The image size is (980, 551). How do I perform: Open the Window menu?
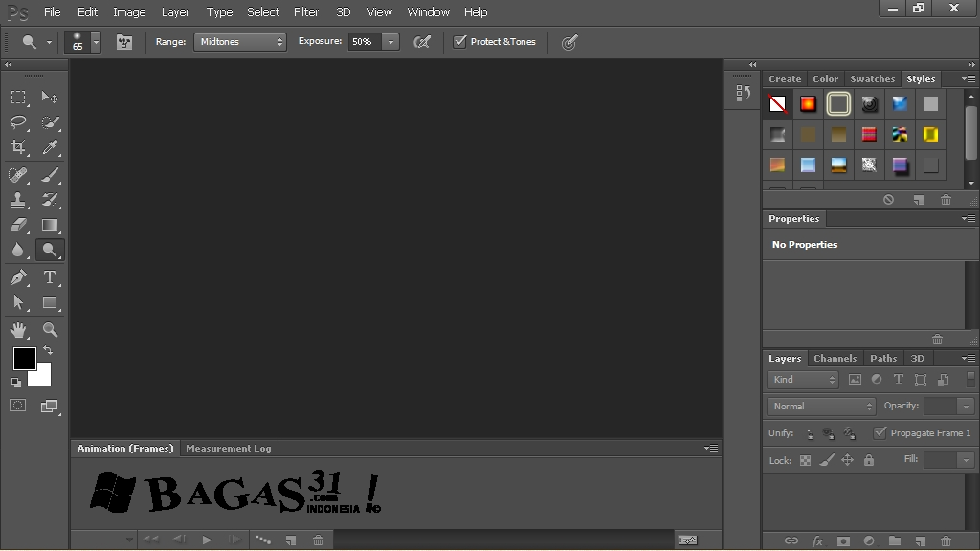(x=428, y=11)
